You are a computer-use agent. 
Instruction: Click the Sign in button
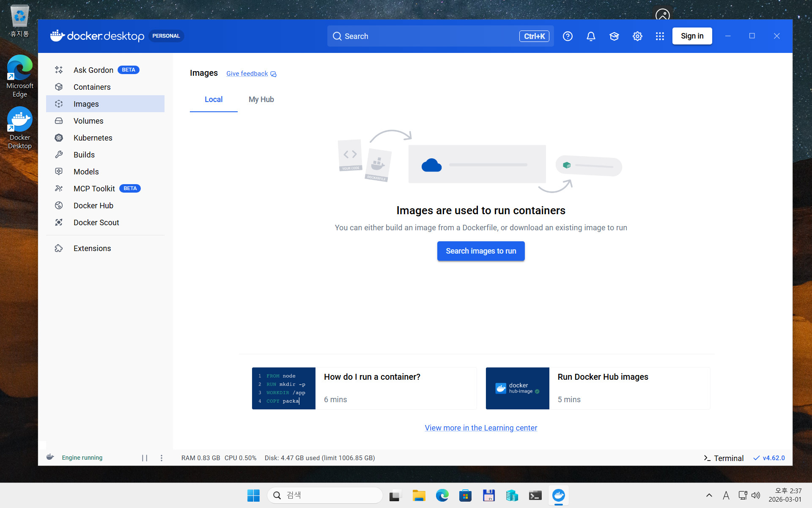[692, 36]
